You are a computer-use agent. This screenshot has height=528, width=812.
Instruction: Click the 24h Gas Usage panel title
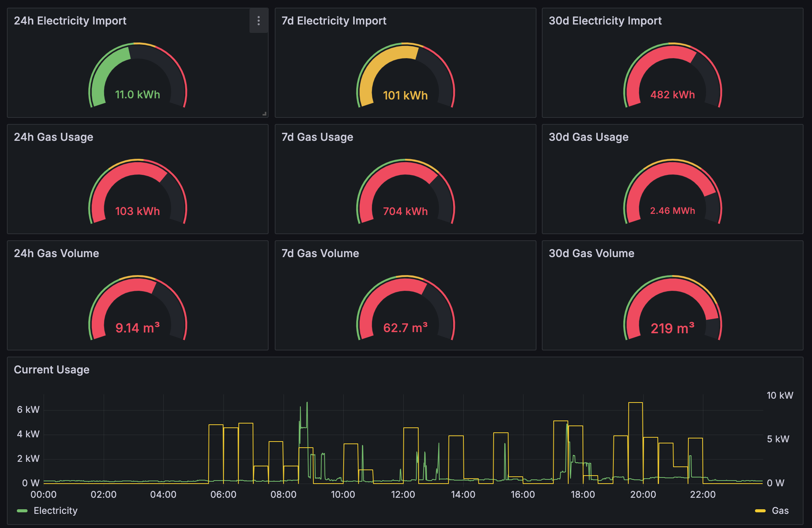click(54, 137)
